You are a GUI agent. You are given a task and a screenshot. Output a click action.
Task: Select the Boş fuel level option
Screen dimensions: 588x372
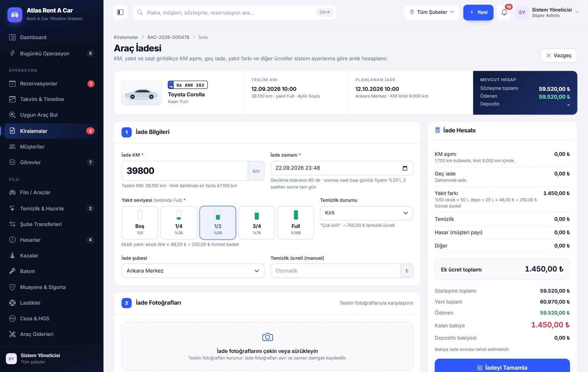coord(140,222)
